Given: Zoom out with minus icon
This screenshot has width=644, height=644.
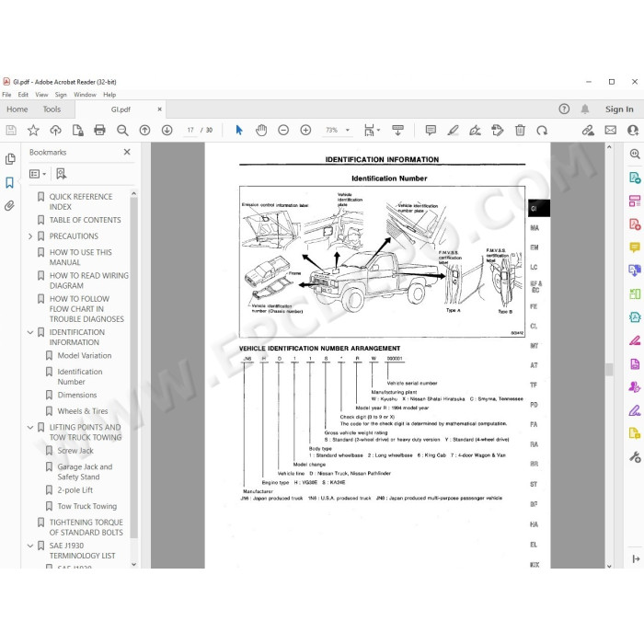Looking at the screenshot, I should (283, 131).
